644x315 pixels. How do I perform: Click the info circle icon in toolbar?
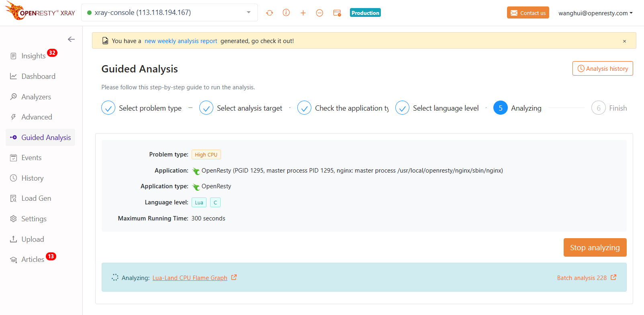(x=286, y=13)
